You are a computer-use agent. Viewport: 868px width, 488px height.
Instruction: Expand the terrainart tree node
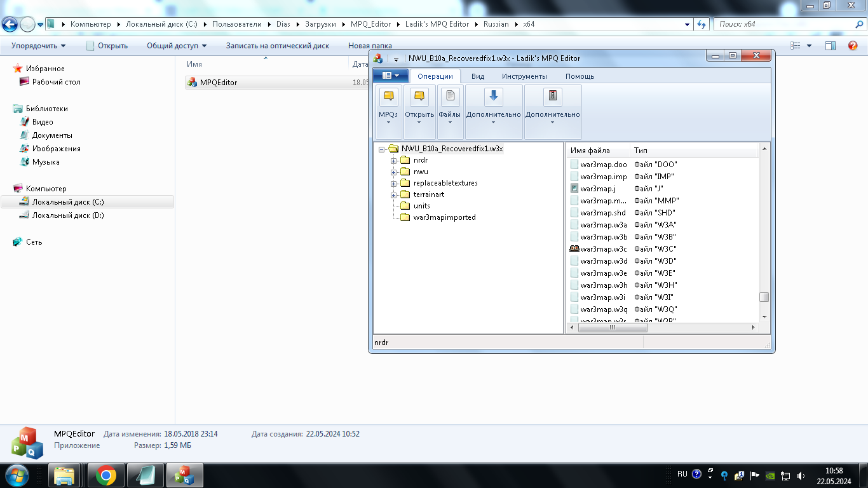point(394,195)
